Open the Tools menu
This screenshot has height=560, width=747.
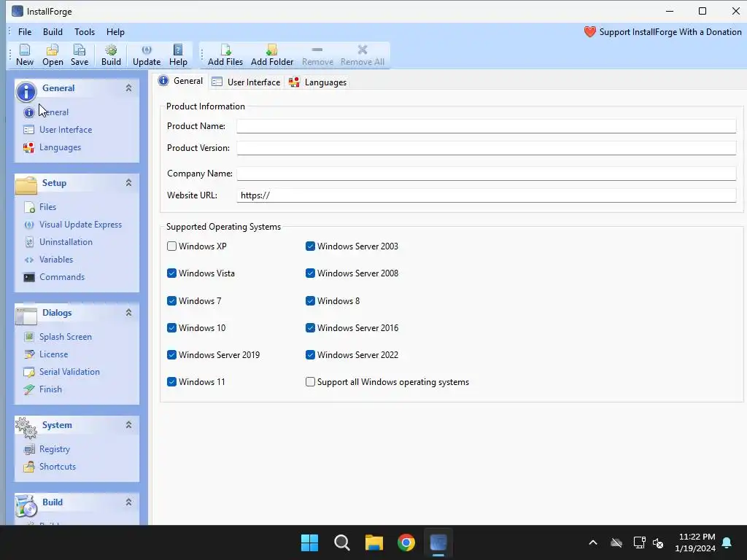[x=85, y=32]
